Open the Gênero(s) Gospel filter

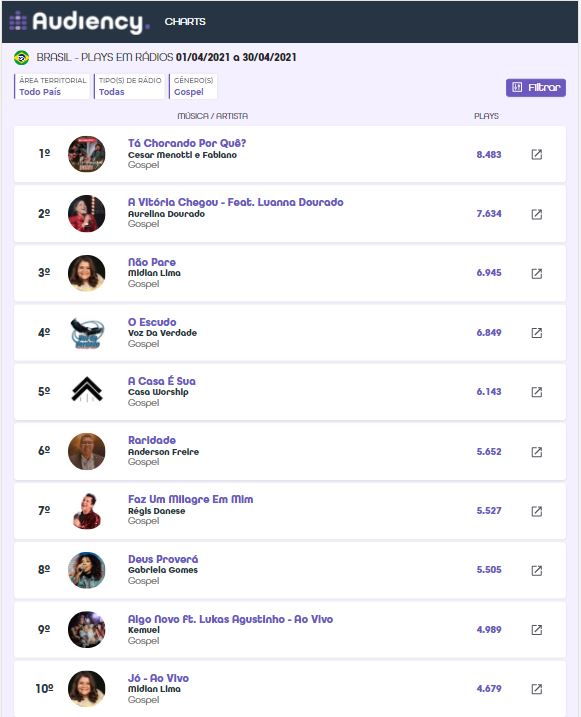pyautogui.click(x=193, y=86)
